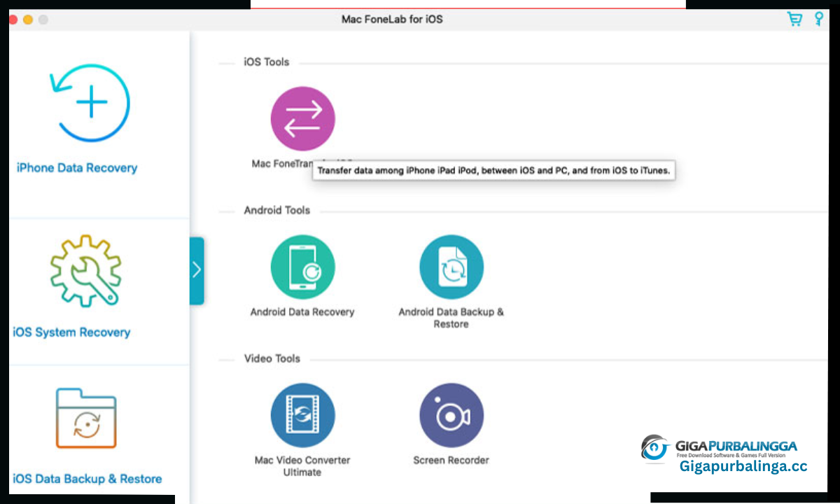The width and height of the screenshot is (840, 504).
Task: Launch Mac FoneTrans purple arrows icon
Action: [x=302, y=119]
